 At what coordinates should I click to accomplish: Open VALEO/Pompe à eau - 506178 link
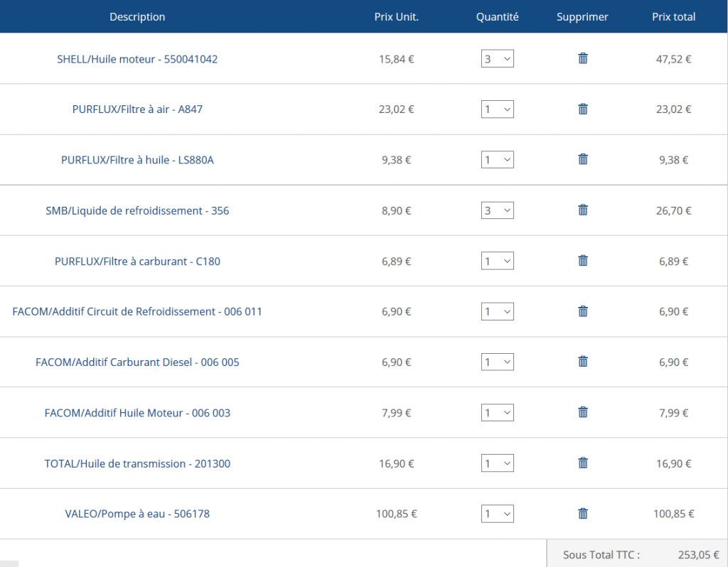[137, 514]
